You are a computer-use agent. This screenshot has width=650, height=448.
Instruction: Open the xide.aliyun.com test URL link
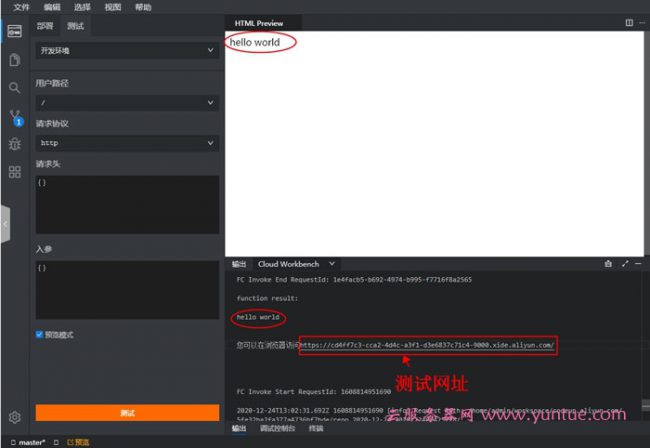[427, 345]
